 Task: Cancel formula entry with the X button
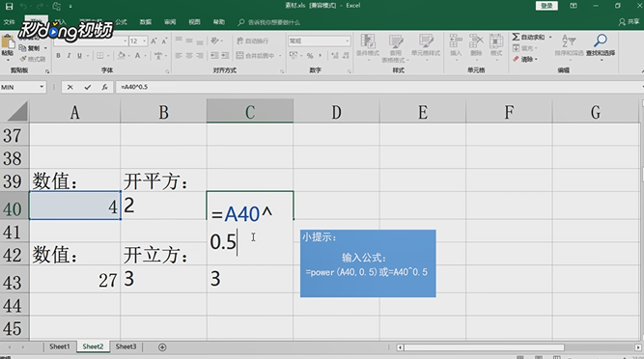point(70,87)
